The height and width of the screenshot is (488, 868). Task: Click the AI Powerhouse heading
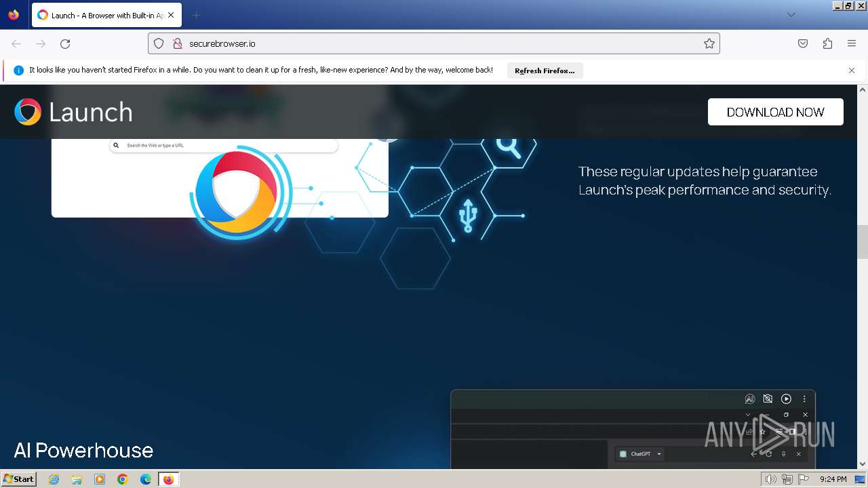(x=83, y=451)
